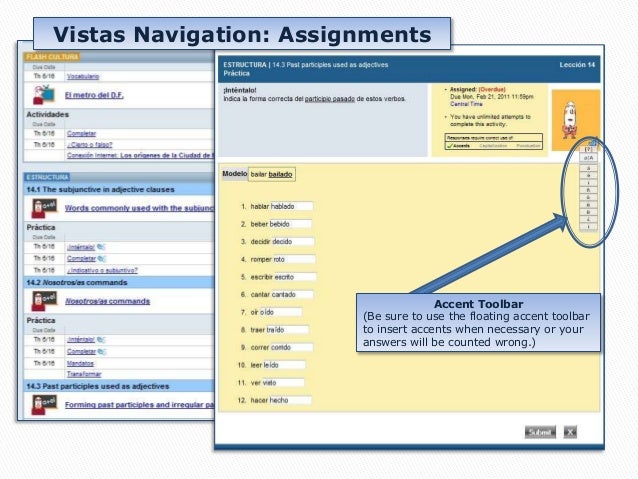Open Completar under Actividades
The height and width of the screenshot is (479, 638).
pyautogui.click(x=81, y=133)
